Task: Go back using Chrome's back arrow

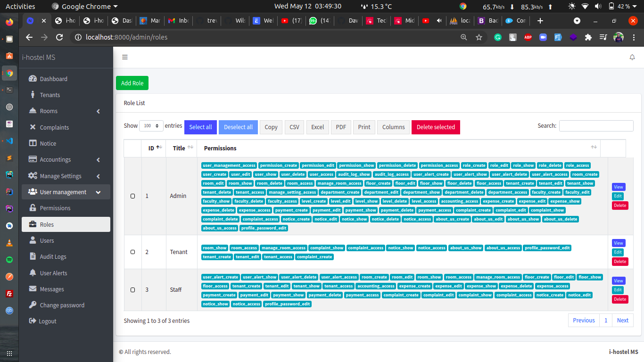Action: pos(29,37)
